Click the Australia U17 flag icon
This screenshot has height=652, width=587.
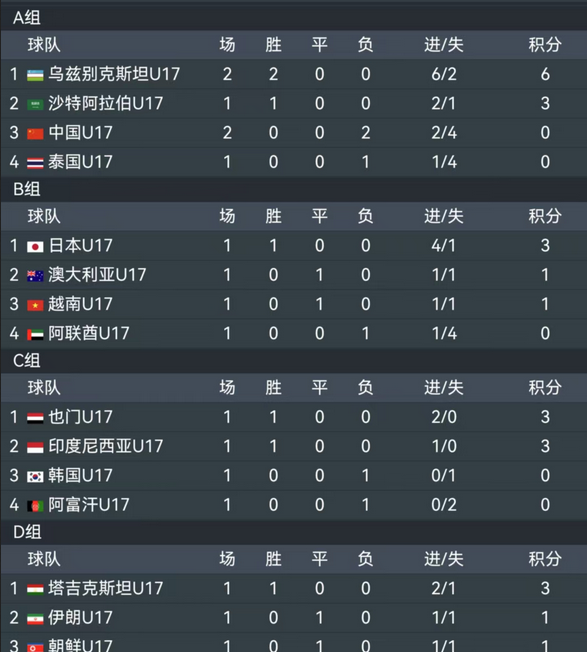pyautogui.click(x=35, y=276)
